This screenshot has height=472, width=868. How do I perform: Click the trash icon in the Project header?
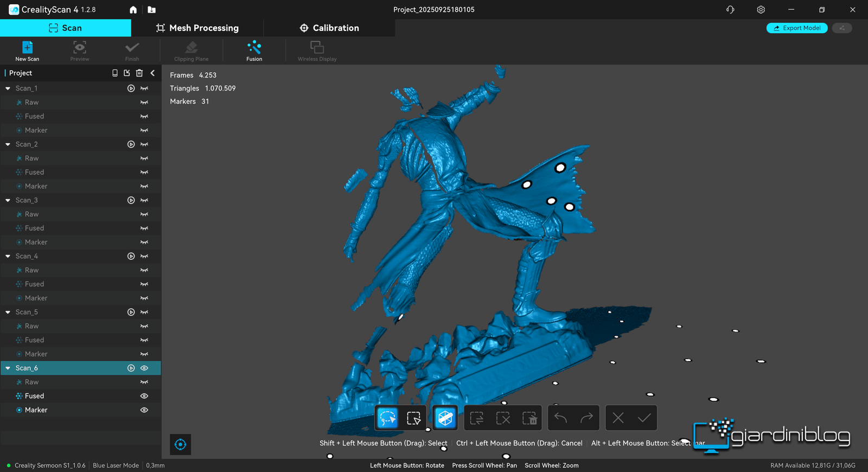coord(139,73)
